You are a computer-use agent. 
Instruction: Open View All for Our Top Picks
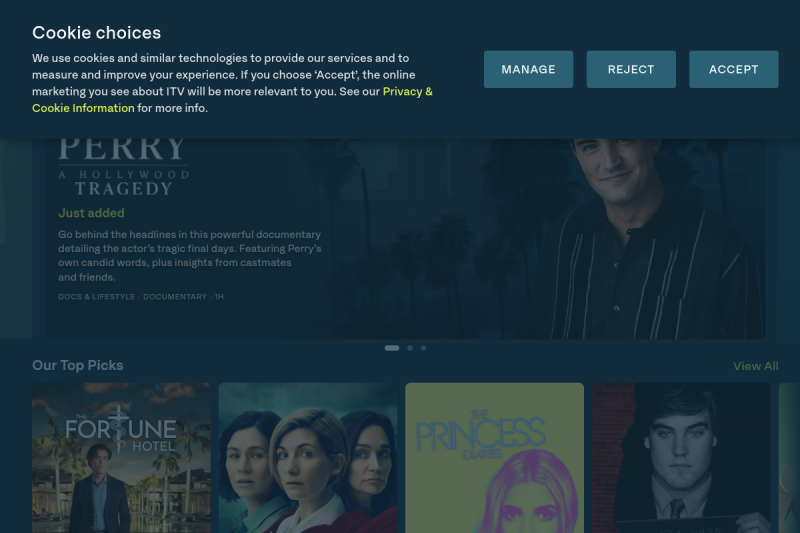coord(755,366)
